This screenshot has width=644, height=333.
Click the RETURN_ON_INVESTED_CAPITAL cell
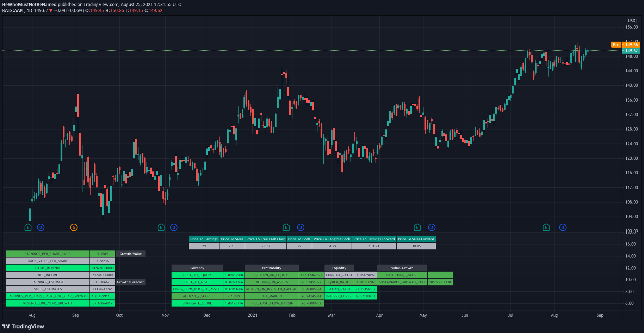coord(272,289)
